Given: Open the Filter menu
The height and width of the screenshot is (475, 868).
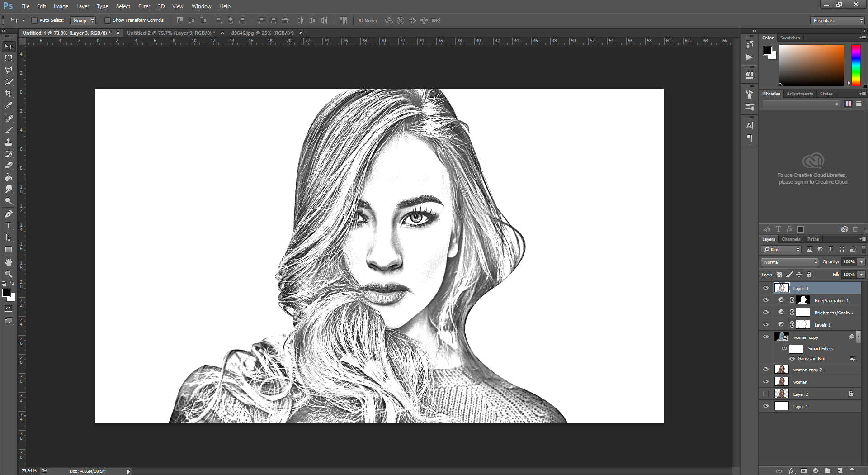Looking at the screenshot, I should pyautogui.click(x=144, y=6).
